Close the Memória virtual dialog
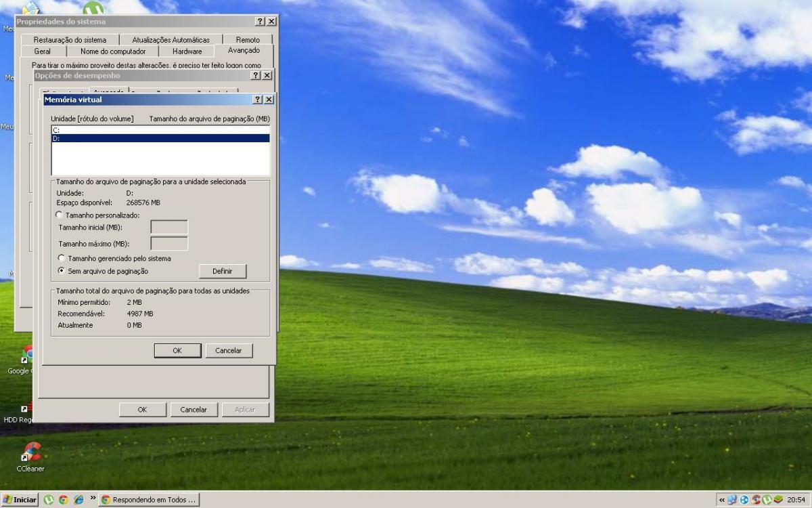Image resolution: width=812 pixels, height=508 pixels. pyautogui.click(x=269, y=100)
